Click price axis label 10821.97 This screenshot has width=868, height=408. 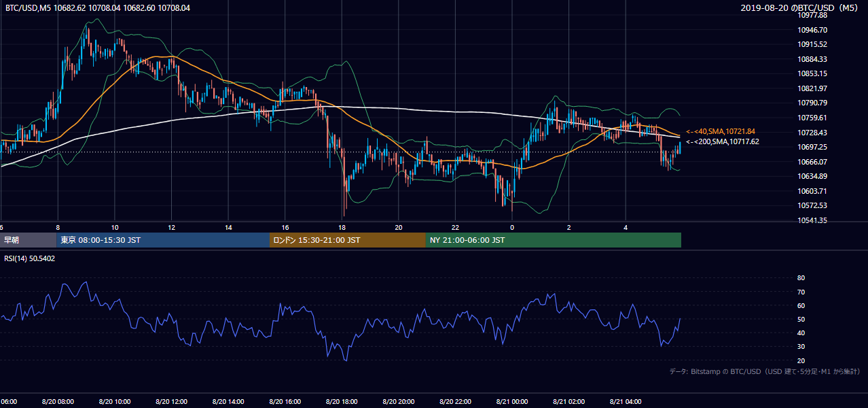812,88
